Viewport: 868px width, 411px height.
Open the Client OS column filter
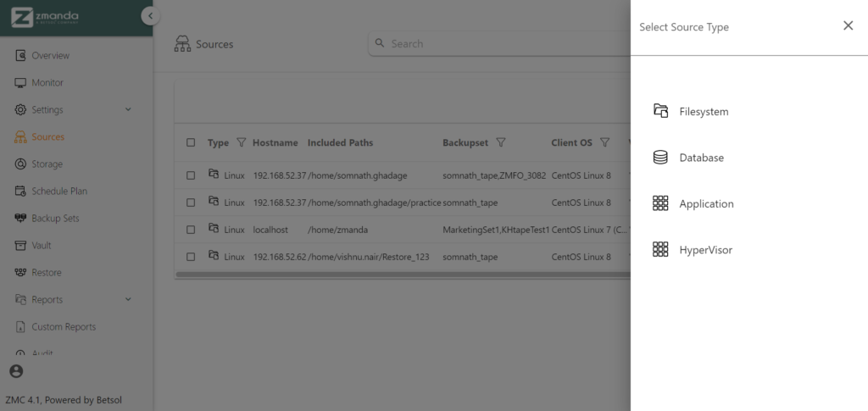pos(604,142)
